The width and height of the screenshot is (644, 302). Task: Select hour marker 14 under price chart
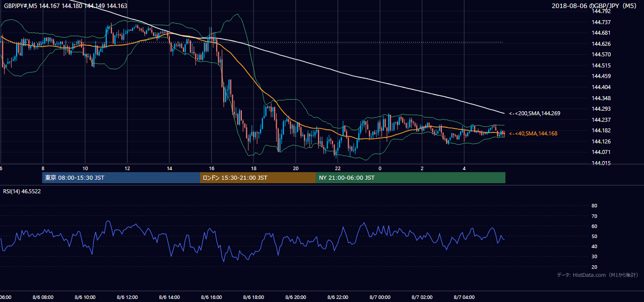(169, 168)
